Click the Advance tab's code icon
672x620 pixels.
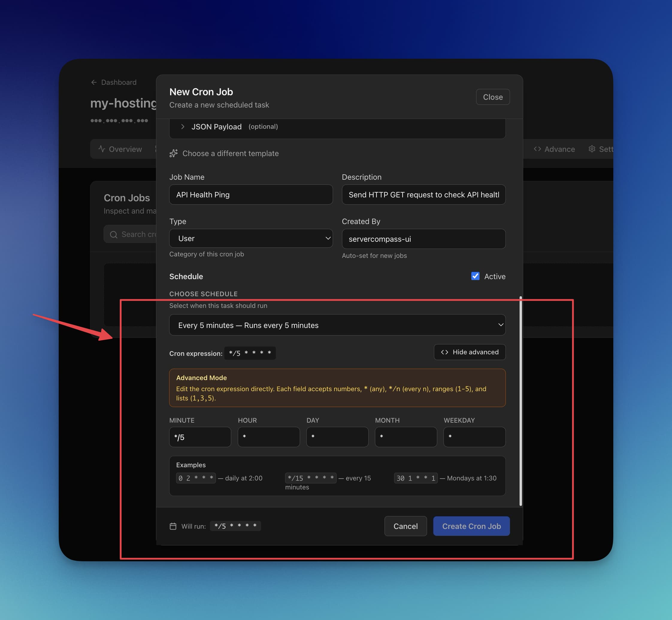point(537,149)
